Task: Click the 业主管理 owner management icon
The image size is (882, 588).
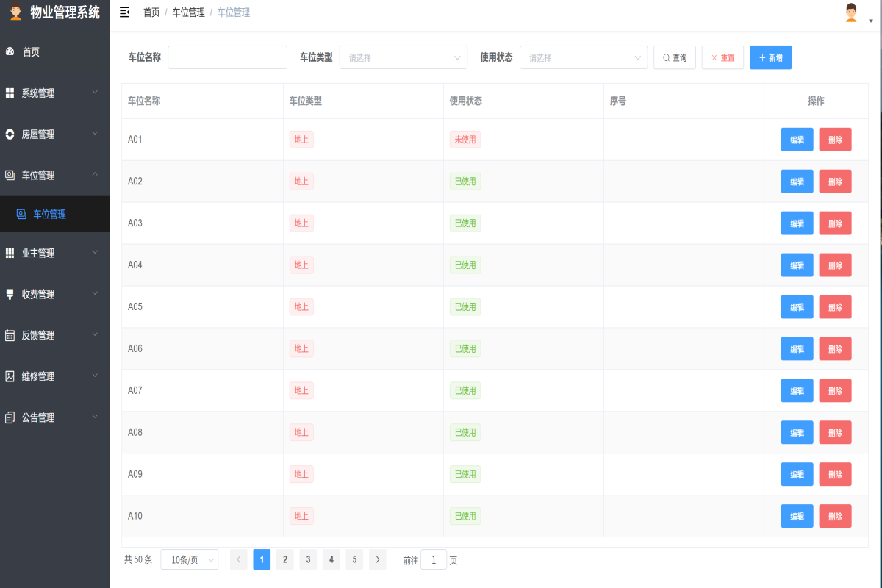Action: (x=10, y=252)
